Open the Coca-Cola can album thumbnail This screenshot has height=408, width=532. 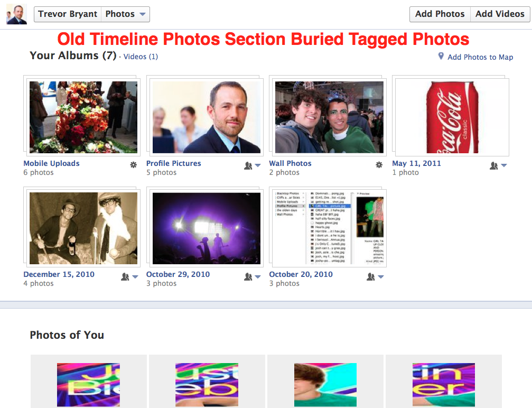point(452,117)
